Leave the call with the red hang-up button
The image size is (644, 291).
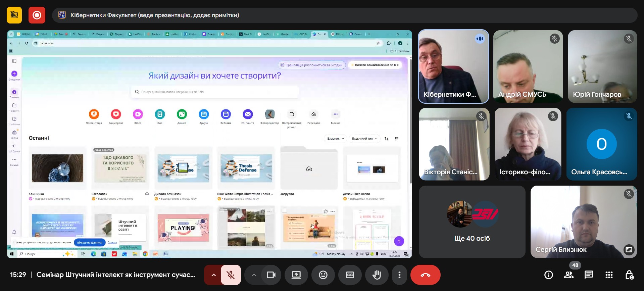(425, 275)
